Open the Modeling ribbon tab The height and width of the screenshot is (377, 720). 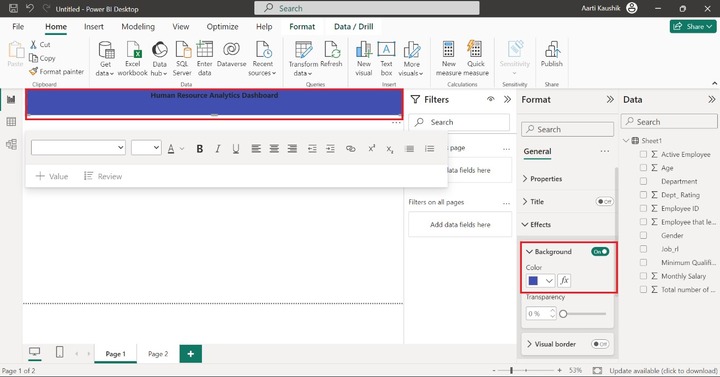(138, 27)
